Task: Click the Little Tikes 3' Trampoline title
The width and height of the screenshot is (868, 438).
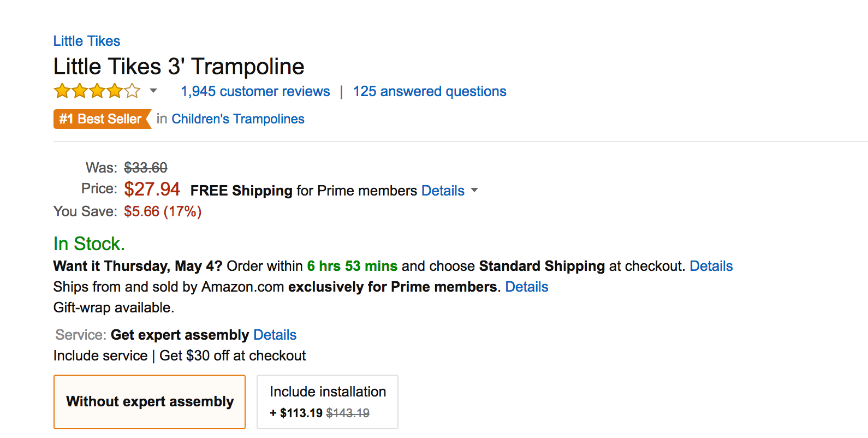Action: [179, 67]
